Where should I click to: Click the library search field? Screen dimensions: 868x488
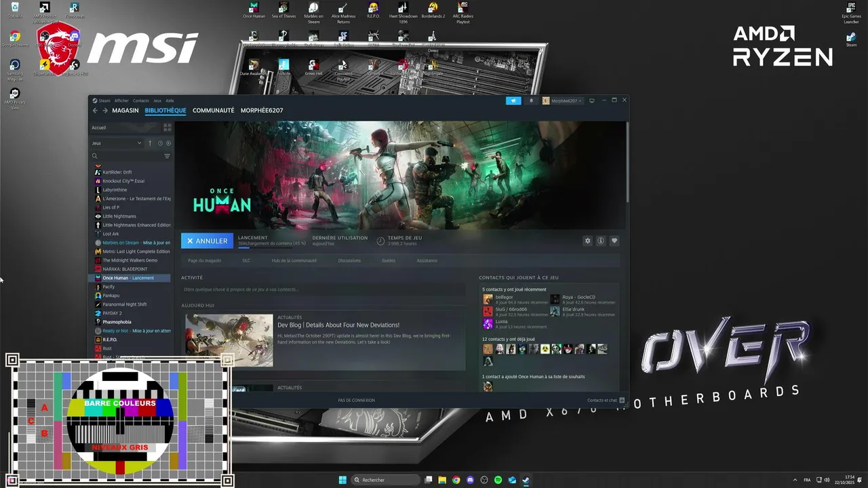(126, 156)
